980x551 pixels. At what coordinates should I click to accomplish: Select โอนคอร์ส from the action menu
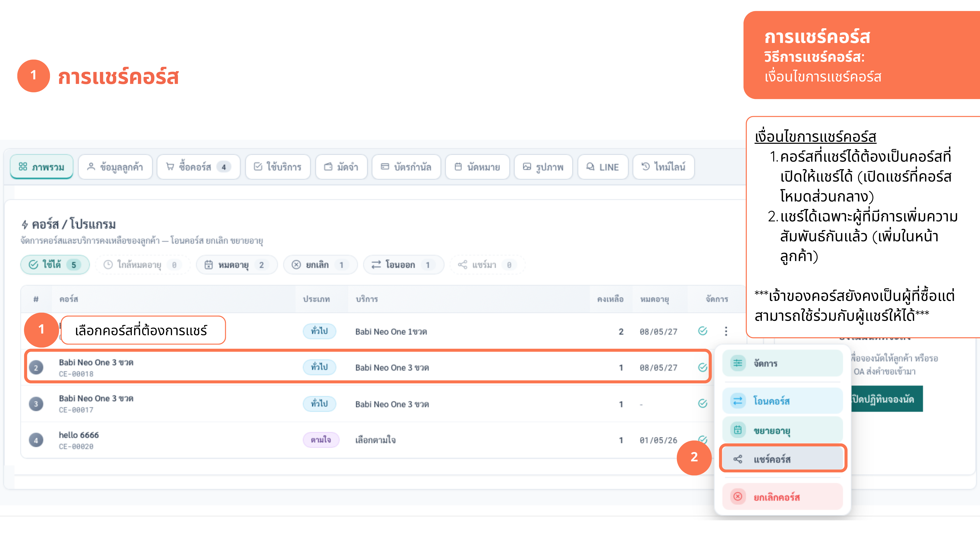[783, 401]
